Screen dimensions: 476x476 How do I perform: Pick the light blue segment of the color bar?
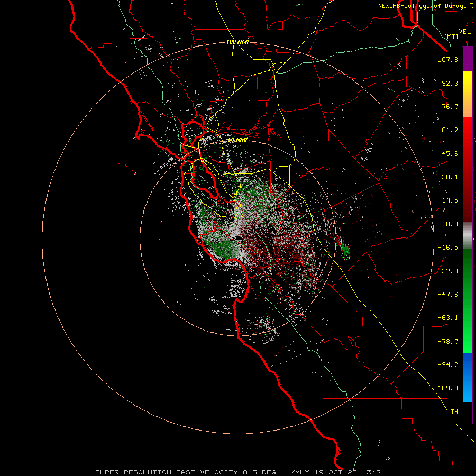[x=467, y=390]
